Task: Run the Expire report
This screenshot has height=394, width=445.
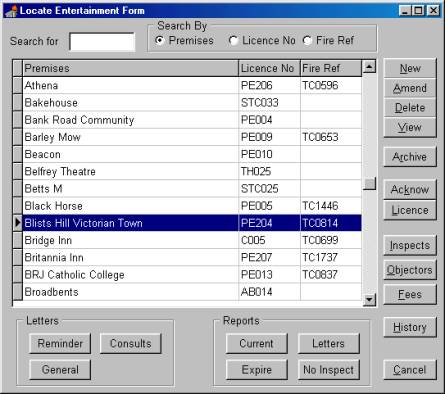Action: (257, 370)
